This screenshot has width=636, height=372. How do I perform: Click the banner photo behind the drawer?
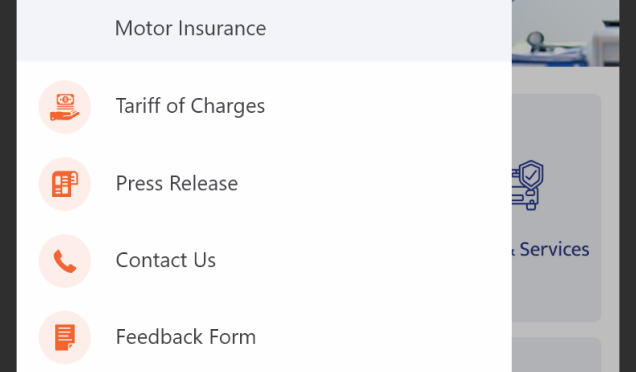pos(565,32)
